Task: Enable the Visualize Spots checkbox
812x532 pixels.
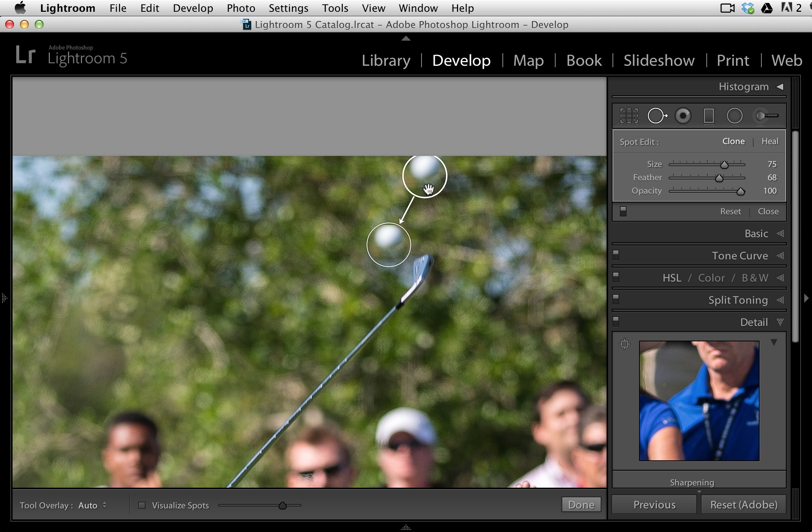Action: pyautogui.click(x=142, y=505)
